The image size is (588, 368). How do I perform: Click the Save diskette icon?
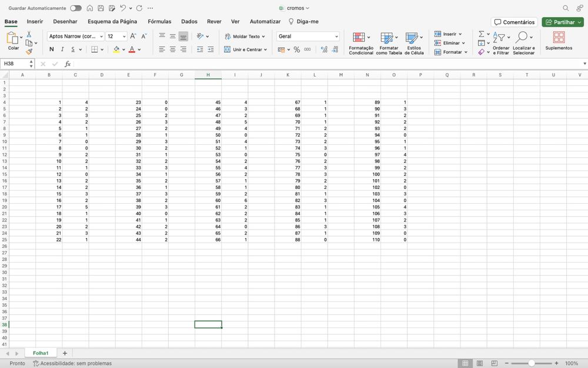point(101,8)
